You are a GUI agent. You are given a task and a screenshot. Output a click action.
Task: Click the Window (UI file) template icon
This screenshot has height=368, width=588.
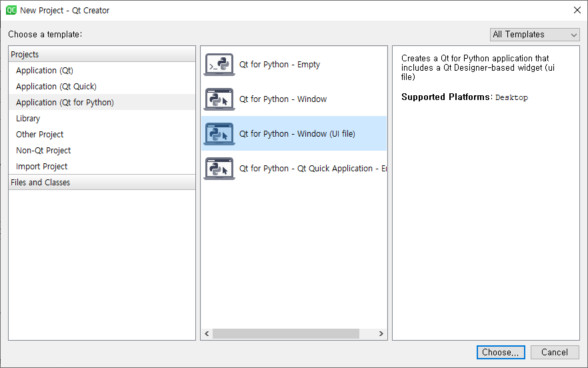219,134
